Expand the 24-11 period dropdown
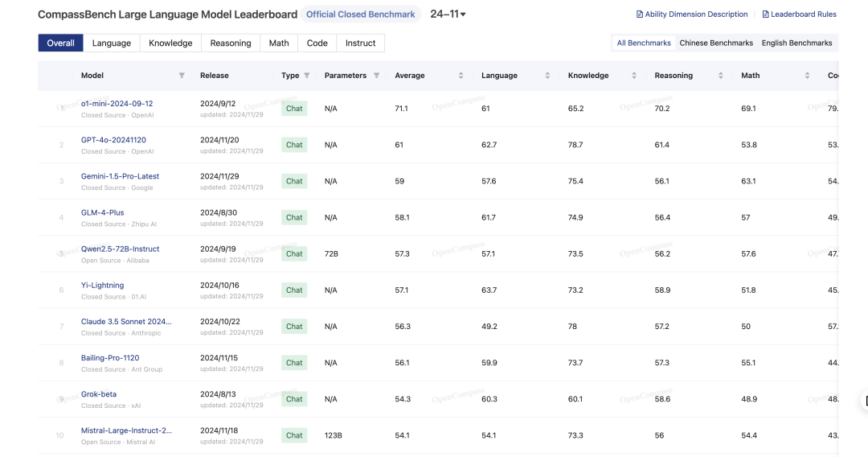This screenshot has height=457, width=868. (x=448, y=14)
